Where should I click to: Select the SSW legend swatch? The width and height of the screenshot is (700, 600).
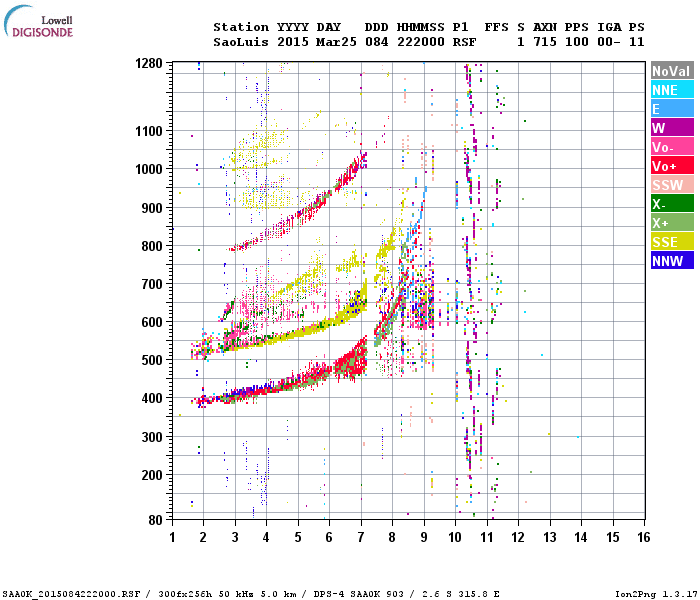(672, 185)
